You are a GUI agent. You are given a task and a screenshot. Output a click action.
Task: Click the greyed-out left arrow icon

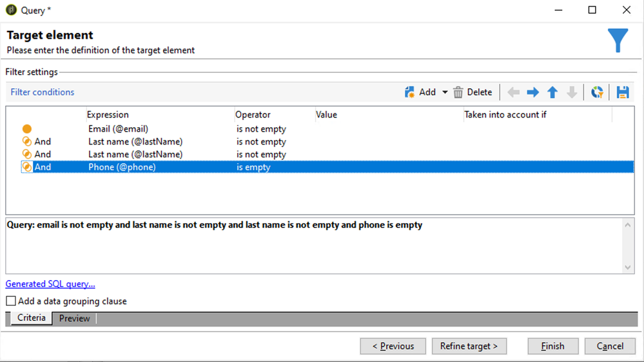(x=513, y=92)
